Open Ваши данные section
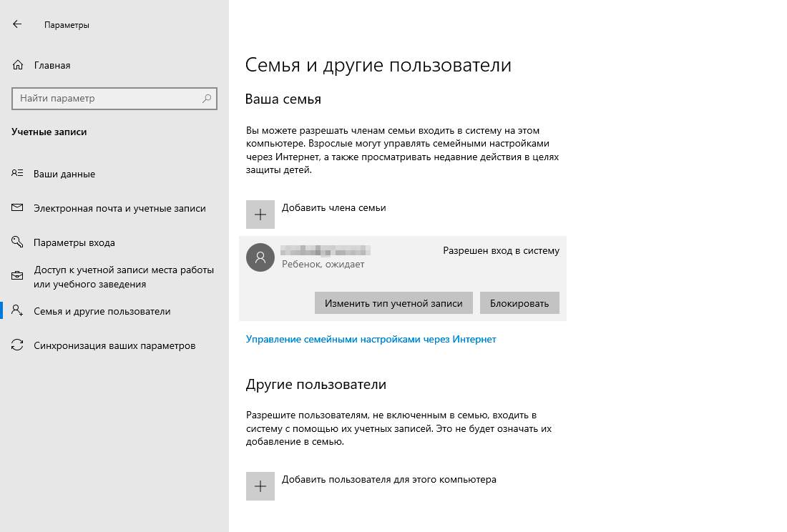This screenshot has height=532, width=787. [x=64, y=174]
